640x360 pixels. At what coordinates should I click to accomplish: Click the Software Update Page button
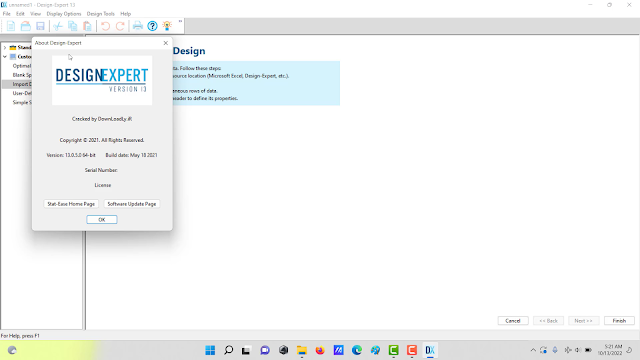pos(131,204)
